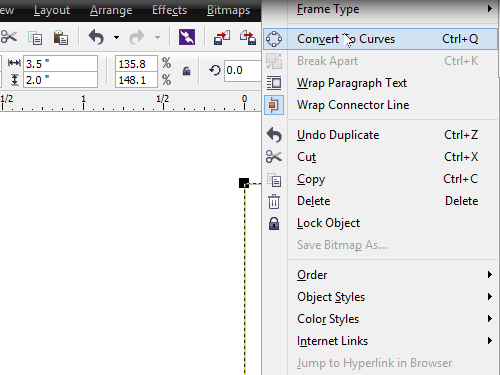Click the Undo arrow in the toolbar
500x375 pixels.
[x=96, y=37]
